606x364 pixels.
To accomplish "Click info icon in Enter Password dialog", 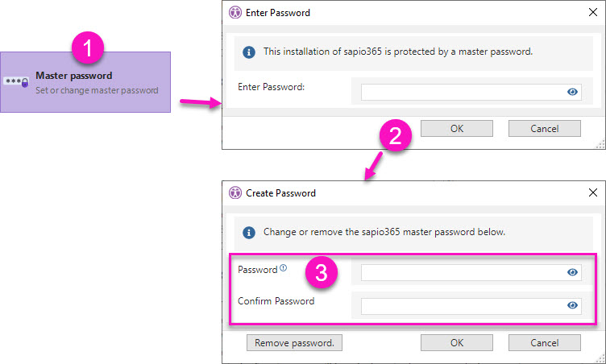I will pyautogui.click(x=250, y=52).
